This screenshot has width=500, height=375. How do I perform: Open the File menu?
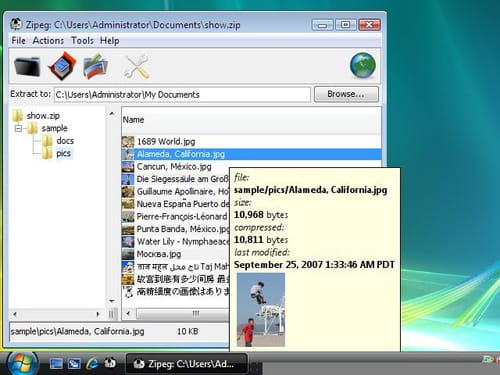18,41
